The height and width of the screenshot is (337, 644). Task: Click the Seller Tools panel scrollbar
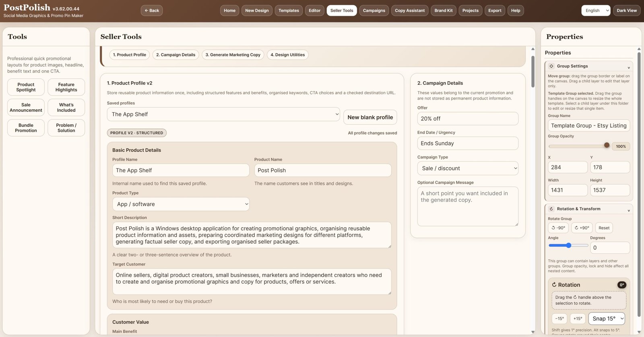[533, 71]
